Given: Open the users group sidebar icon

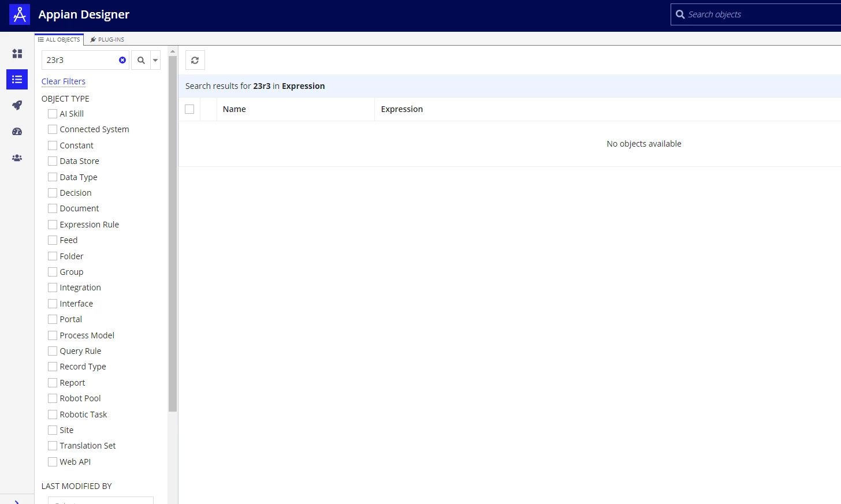Looking at the screenshot, I should click(17, 158).
